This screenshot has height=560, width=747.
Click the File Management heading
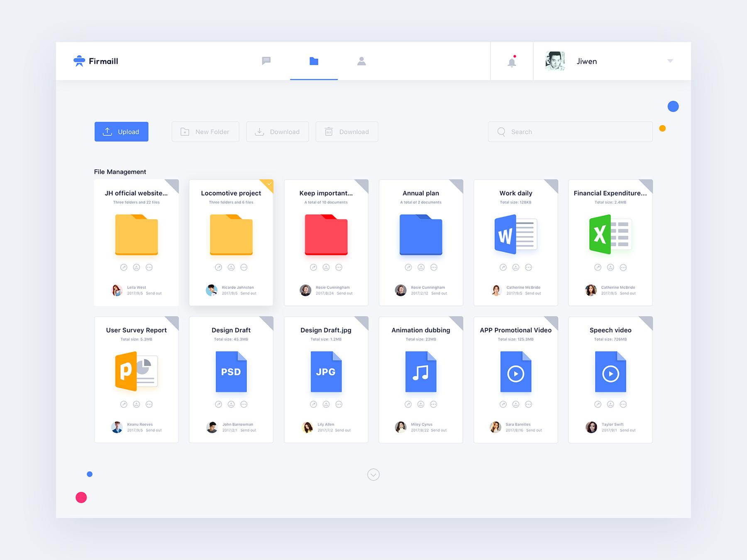(120, 172)
